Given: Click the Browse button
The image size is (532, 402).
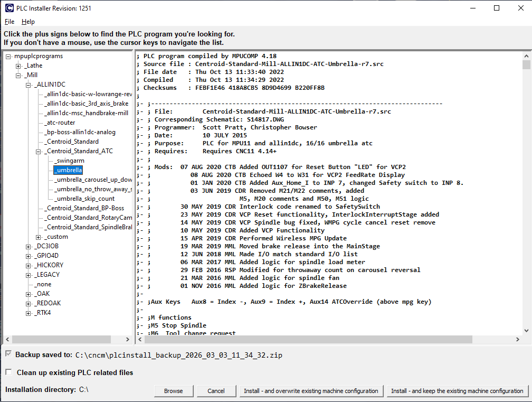Looking at the screenshot, I should coord(173,391).
